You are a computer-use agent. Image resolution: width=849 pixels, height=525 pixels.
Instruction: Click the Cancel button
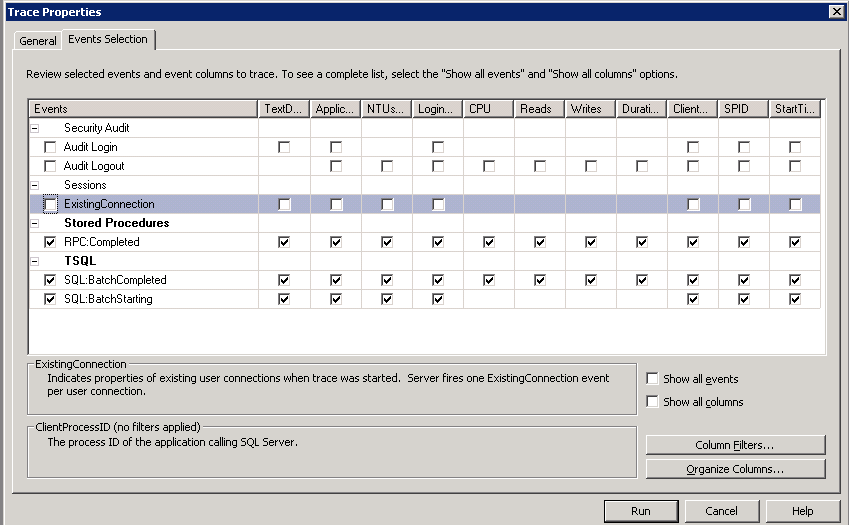[721, 511]
